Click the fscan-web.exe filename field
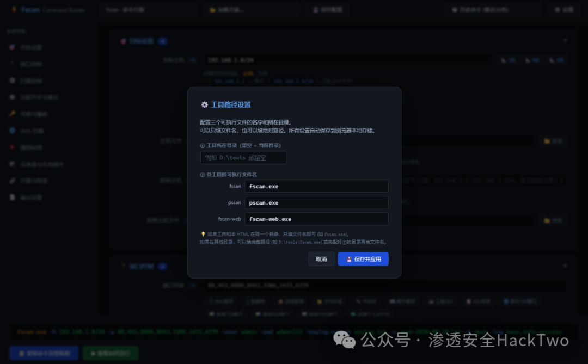 pos(316,219)
